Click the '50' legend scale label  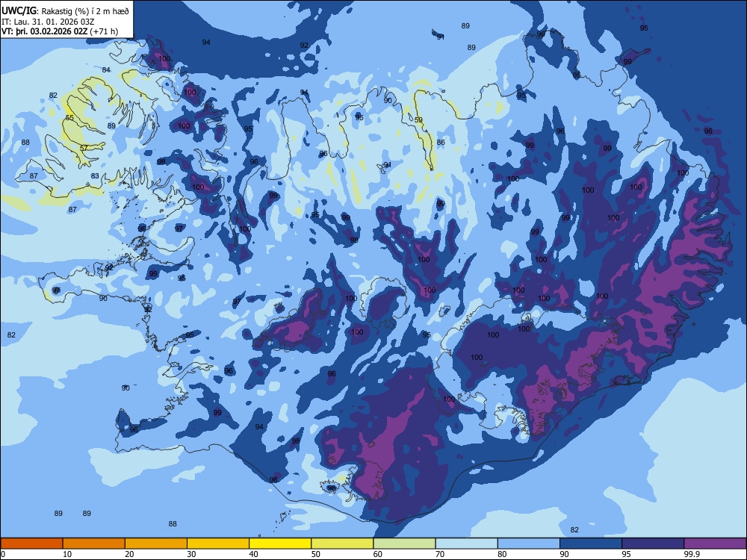pos(316,554)
